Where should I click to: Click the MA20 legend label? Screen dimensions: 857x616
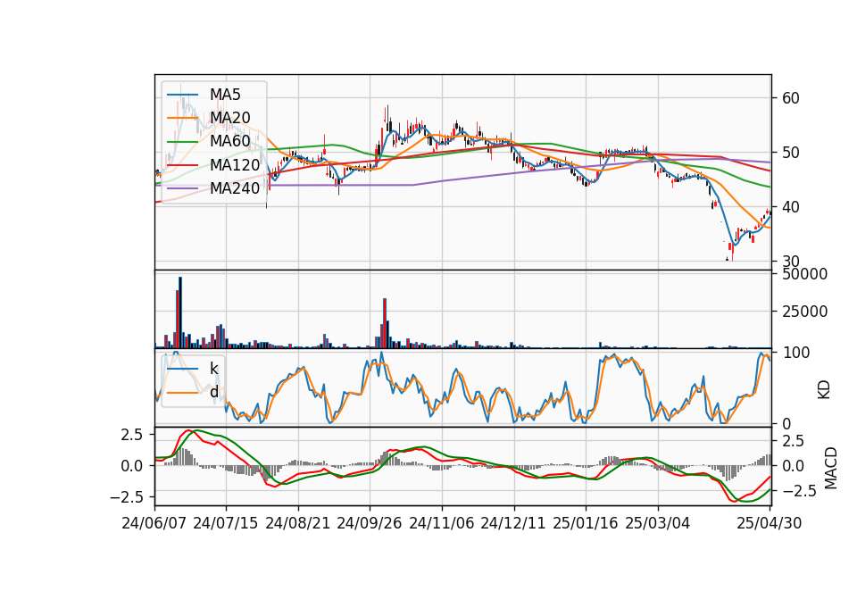(x=229, y=118)
